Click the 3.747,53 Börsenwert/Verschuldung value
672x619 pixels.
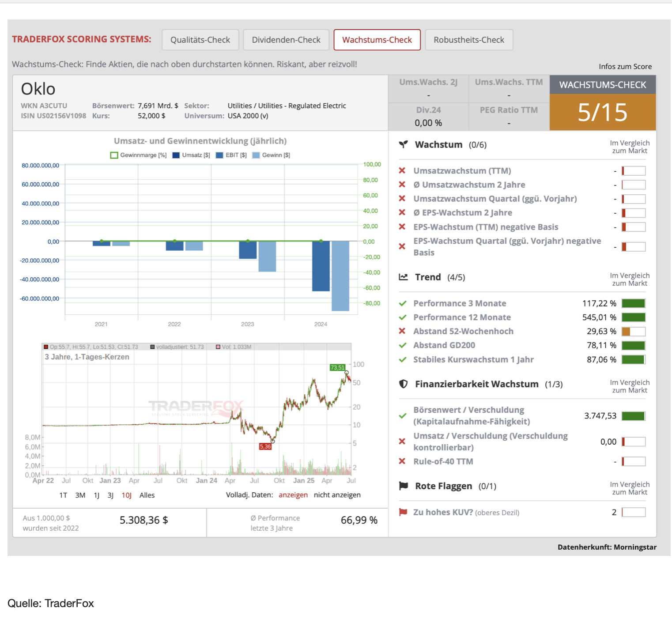click(600, 416)
